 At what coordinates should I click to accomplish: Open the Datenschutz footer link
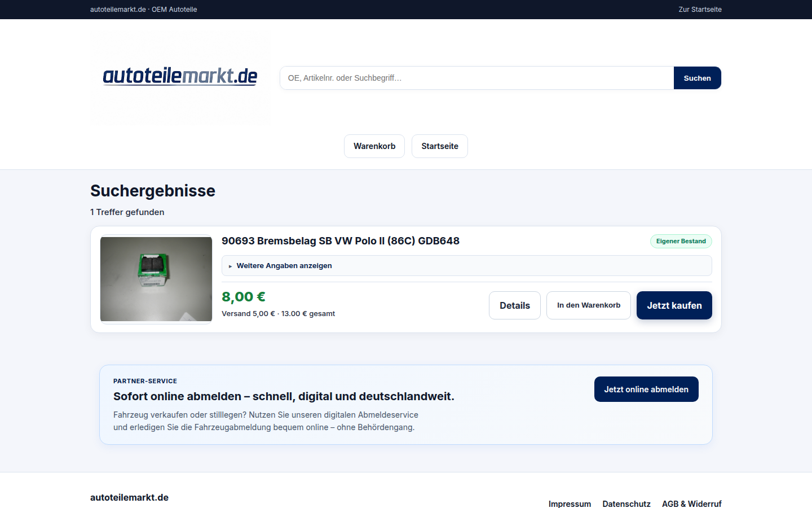click(x=626, y=504)
